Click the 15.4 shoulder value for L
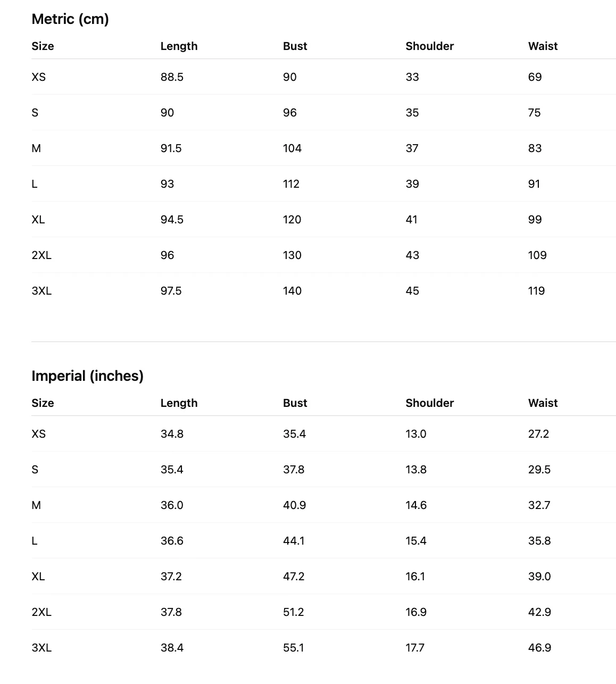This screenshot has width=616, height=684. point(416,541)
